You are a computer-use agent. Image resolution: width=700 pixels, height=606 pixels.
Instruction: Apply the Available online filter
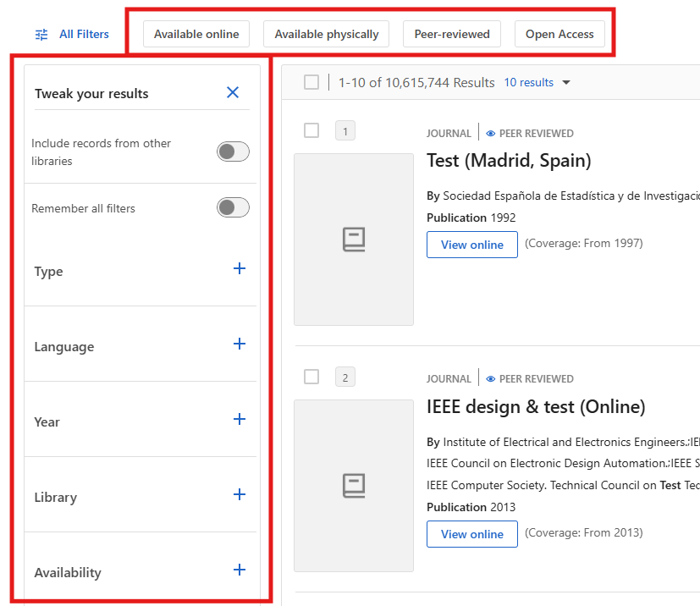(196, 35)
